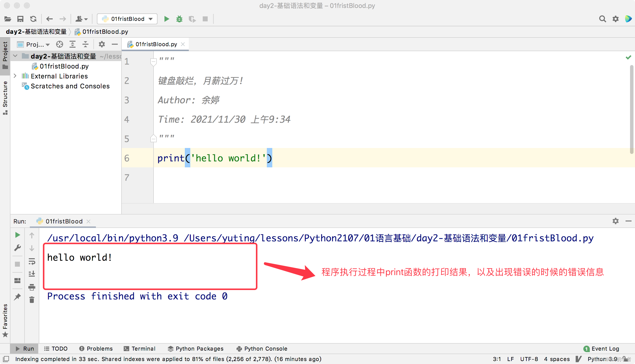Viewport: 635px width, 364px height.
Task: Open the TODO tool window tab
Action: (55, 349)
